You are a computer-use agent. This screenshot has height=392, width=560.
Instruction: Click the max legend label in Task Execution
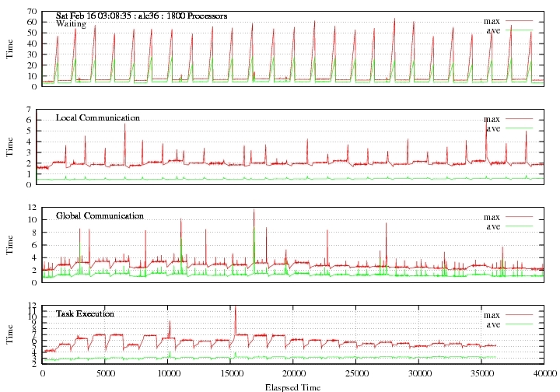pos(492,314)
